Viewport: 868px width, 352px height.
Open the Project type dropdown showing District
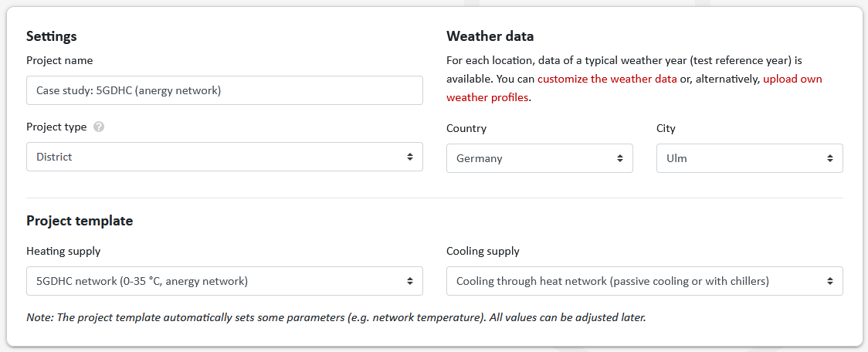pyautogui.click(x=225, y=157)
